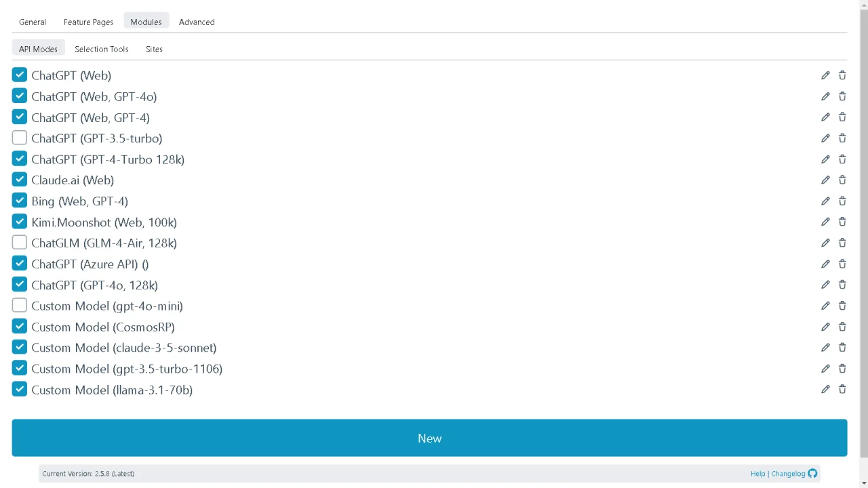The height and width of the screenshot is (488, 868).
Task: Edit ChatGPT (Azure API) entry
Action: [x=825, y=264]
